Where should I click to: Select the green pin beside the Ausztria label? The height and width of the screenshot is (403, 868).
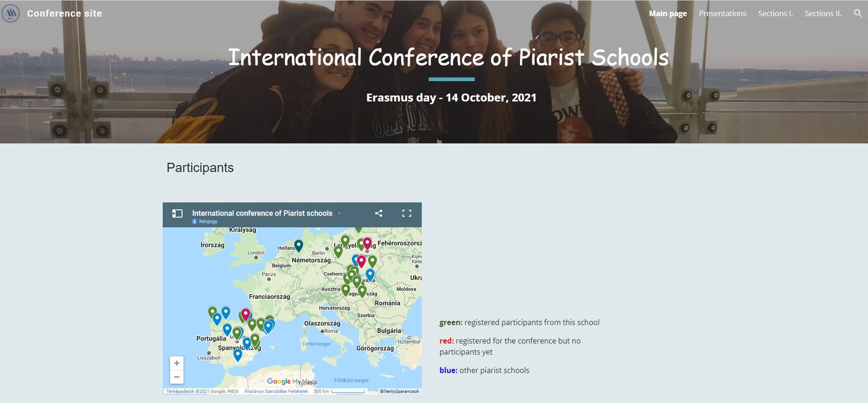coord(346,290)
